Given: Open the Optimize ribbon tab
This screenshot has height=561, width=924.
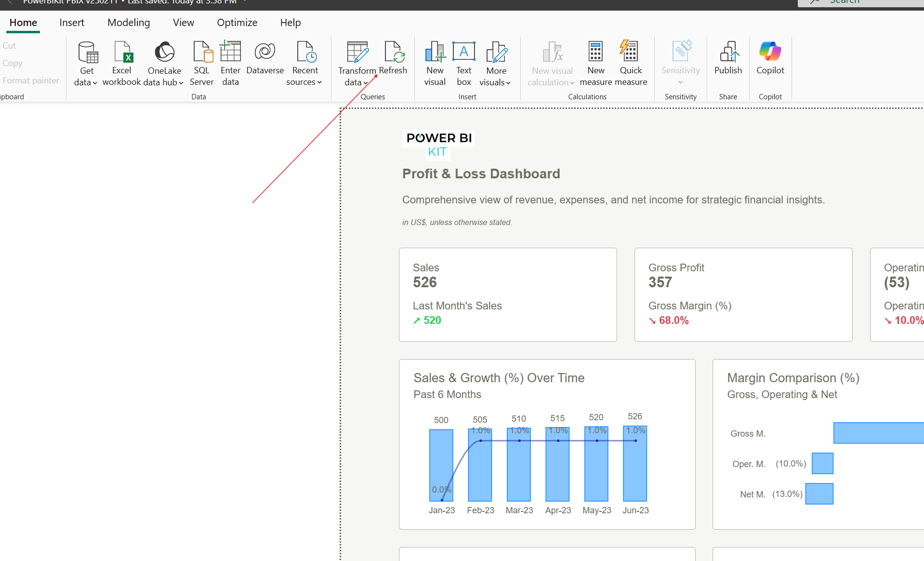Looking at the screenshot, I should pos(237,23).
